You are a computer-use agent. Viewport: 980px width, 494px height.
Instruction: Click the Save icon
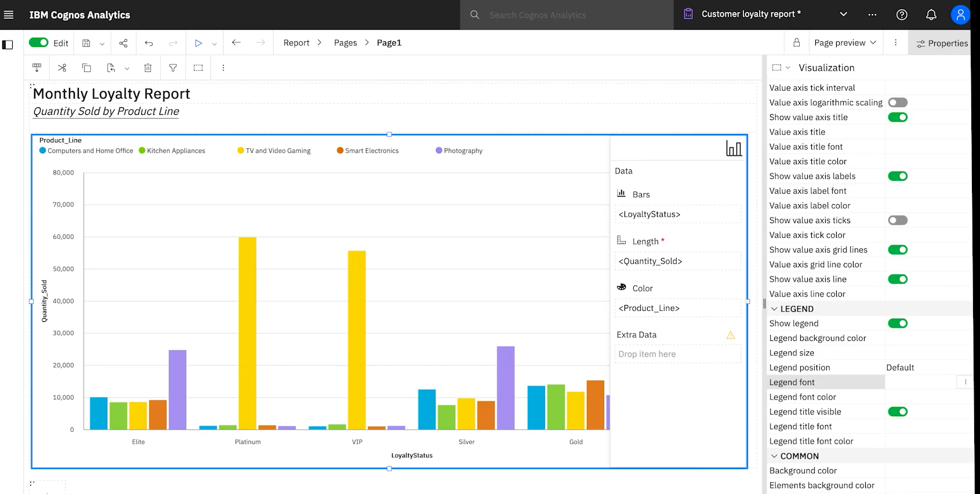pyautogui.click(x=86, y=43)
